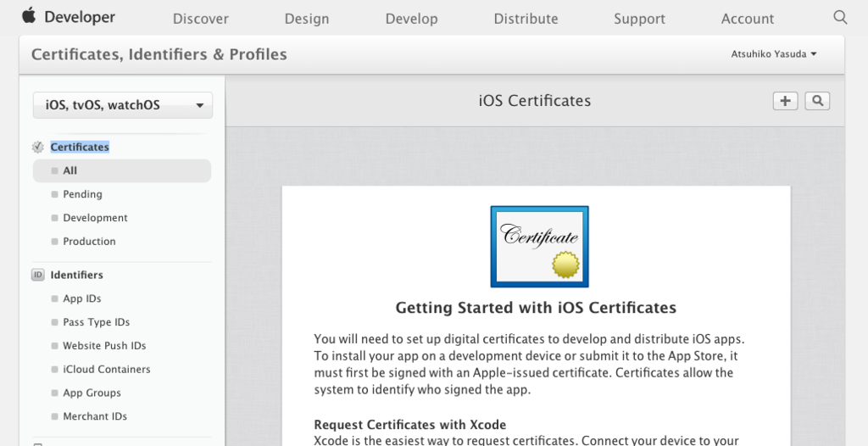Expand the Atsuhiko Yasuda account menu
This screenshot has width=868, height=446.
pyautogui.click(x=773, y=54)
